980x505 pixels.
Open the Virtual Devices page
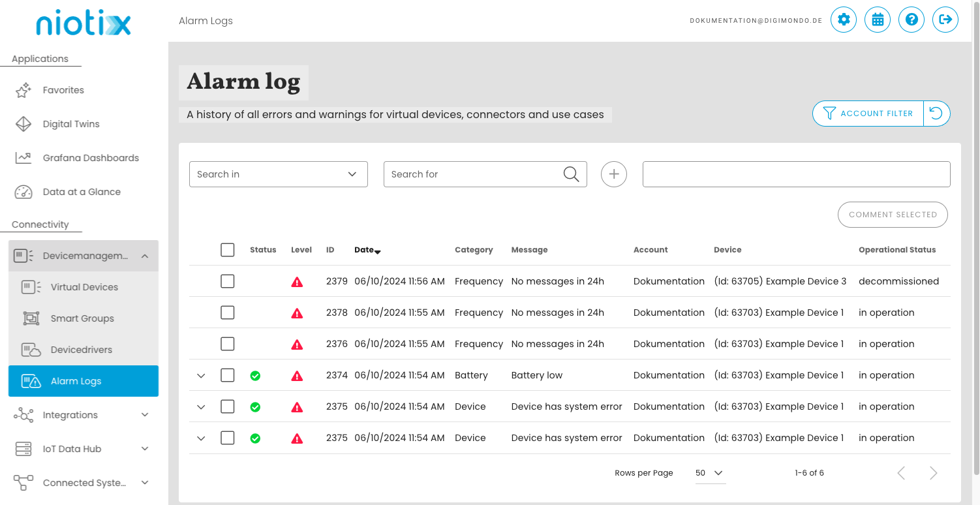tap(84, 286)
